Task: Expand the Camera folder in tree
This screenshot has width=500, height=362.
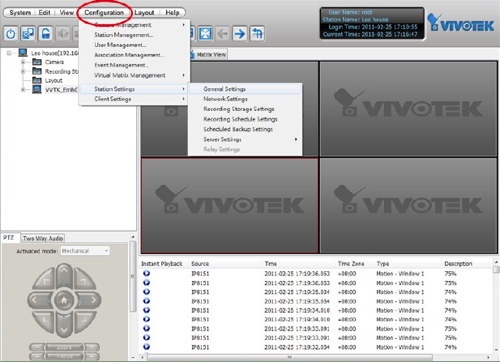Action: pos(23,62)
